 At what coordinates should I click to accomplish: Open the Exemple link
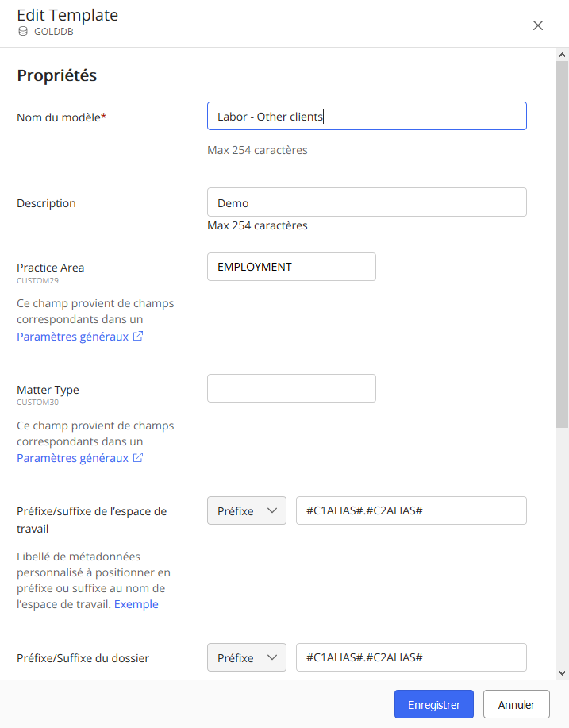pos(136,604)
